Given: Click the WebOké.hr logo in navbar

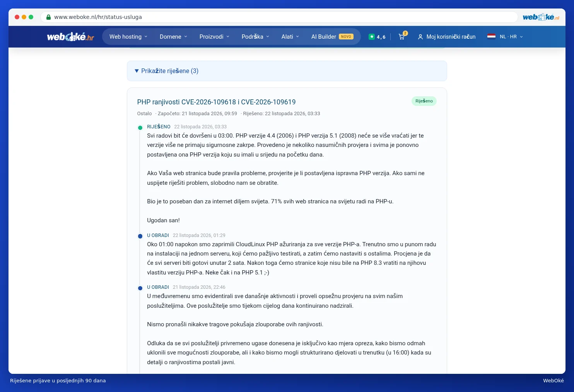Looking at the screenshot, I should (70, 37).
